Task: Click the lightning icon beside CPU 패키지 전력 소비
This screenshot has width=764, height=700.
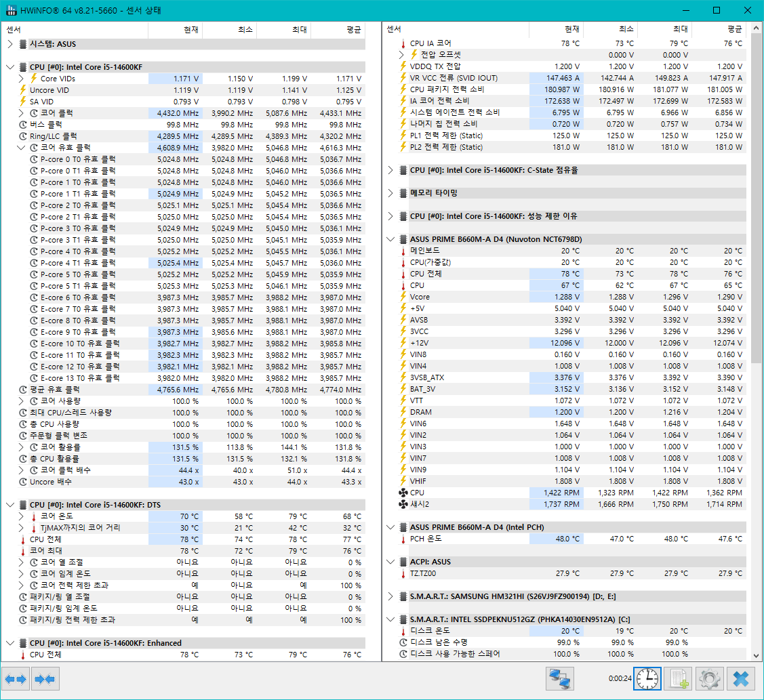Action: pos(403,89)
